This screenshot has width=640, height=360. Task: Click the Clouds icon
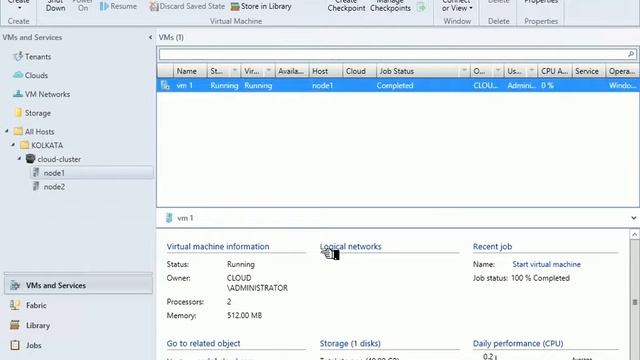pos(18,75)
